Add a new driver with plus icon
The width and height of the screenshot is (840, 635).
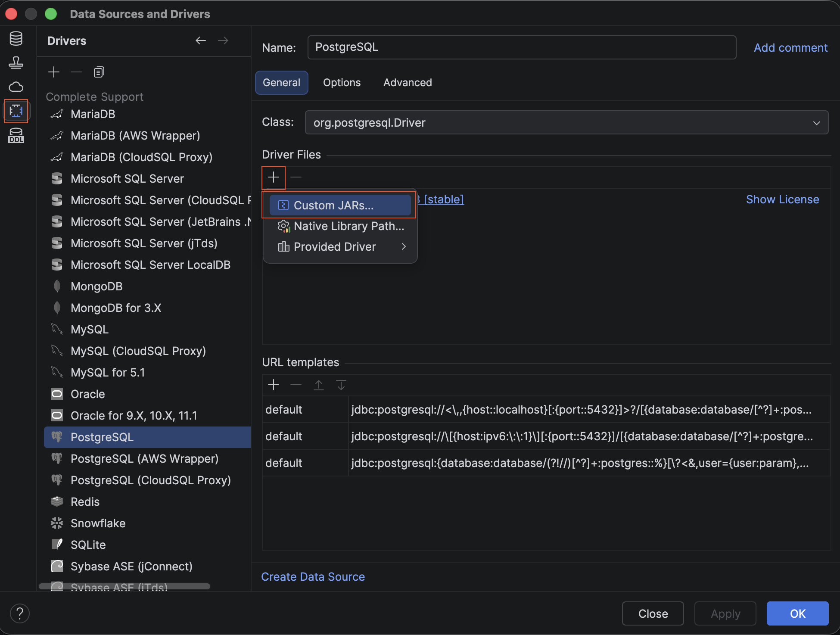[54, 72]
